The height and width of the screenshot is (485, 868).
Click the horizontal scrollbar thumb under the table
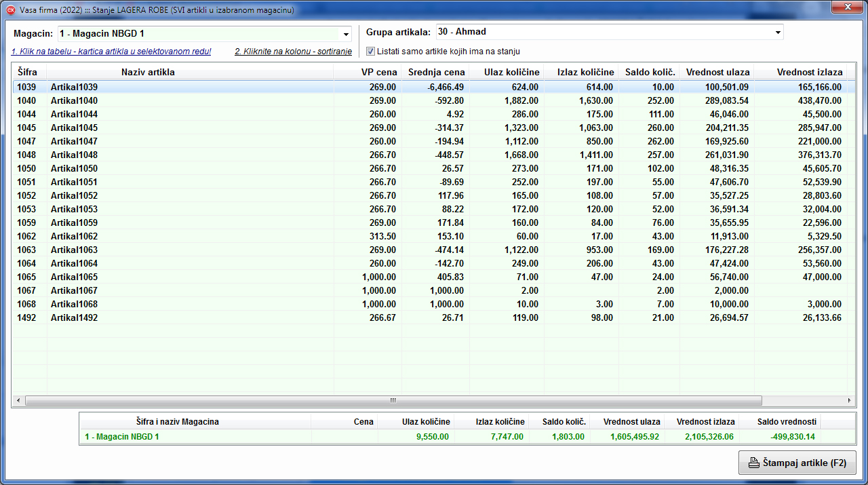point(393,400)
